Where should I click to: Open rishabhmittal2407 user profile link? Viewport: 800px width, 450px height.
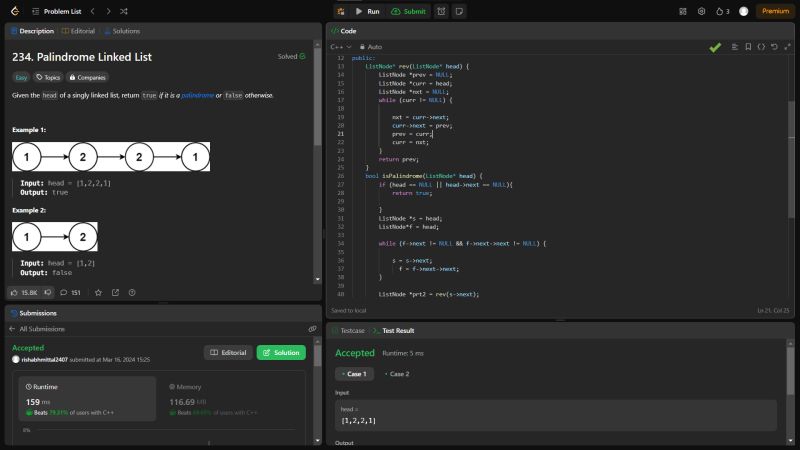tap(44, 360)
